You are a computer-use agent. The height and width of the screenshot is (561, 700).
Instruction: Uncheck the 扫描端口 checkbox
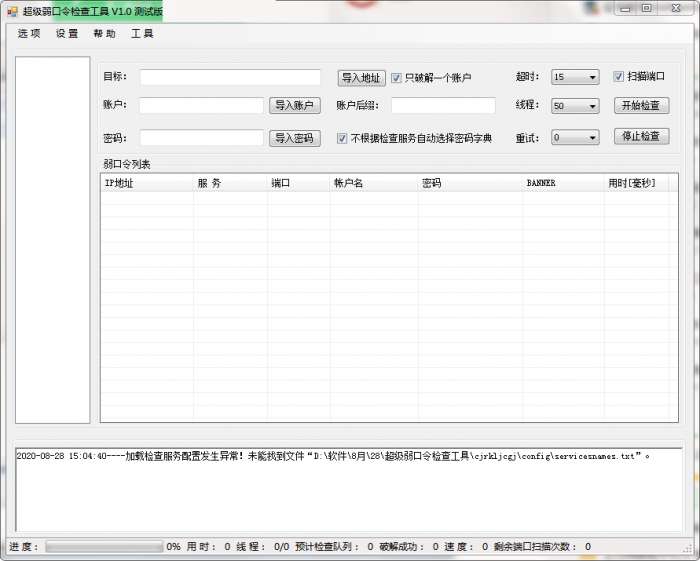click(619, 76)
